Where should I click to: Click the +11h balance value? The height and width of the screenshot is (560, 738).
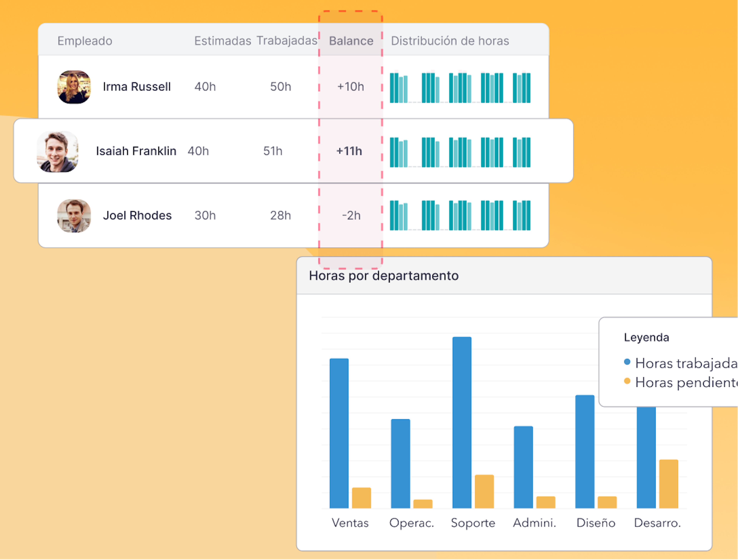[x=349, y=151]
